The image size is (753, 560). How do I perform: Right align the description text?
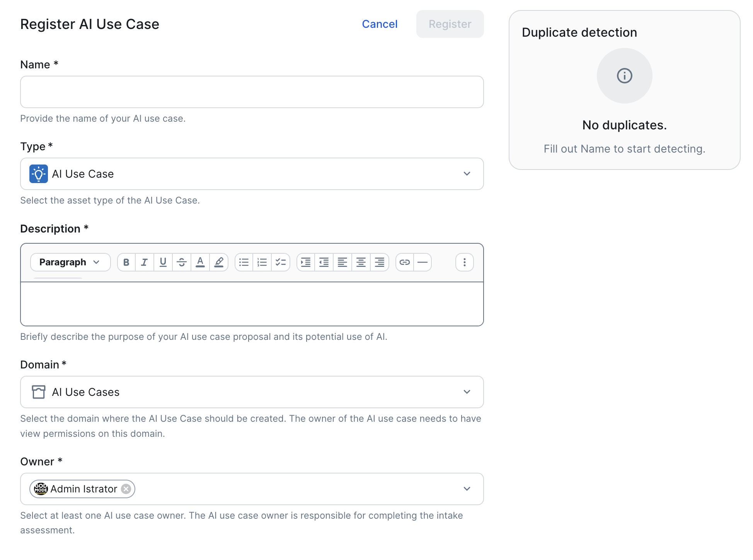(x=380, y=263)
